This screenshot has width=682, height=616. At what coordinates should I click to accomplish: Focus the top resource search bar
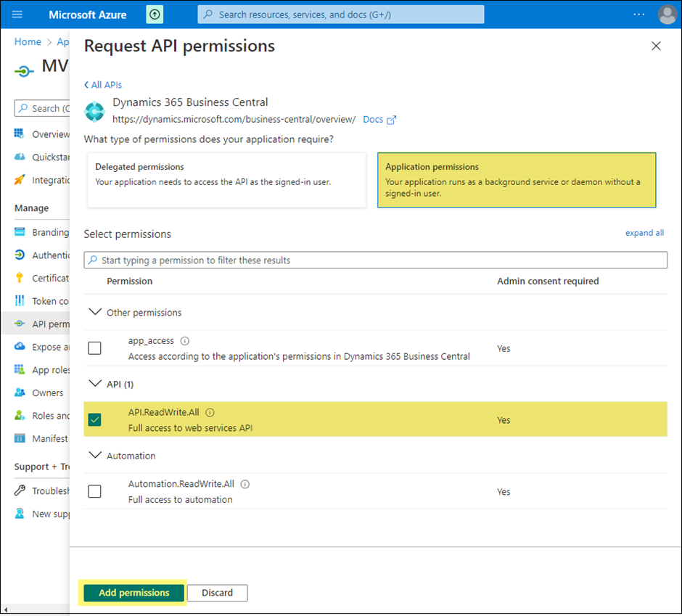(340, 15)
